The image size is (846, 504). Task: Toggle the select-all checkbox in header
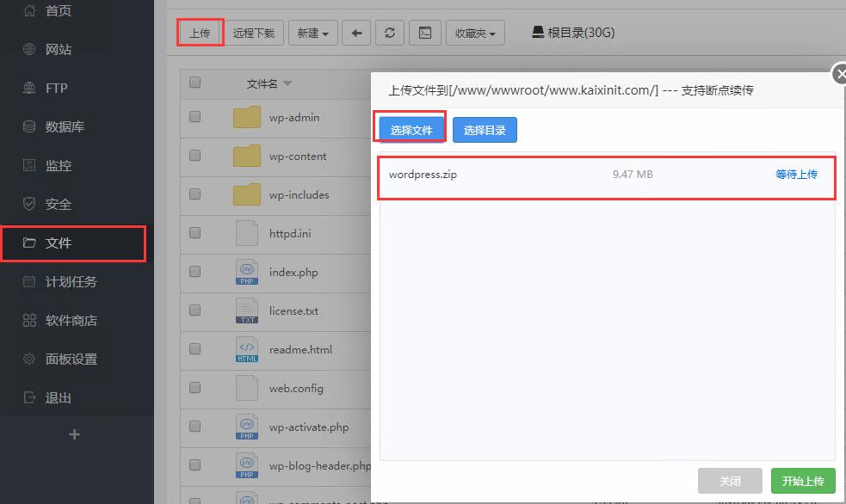[195, 83]
